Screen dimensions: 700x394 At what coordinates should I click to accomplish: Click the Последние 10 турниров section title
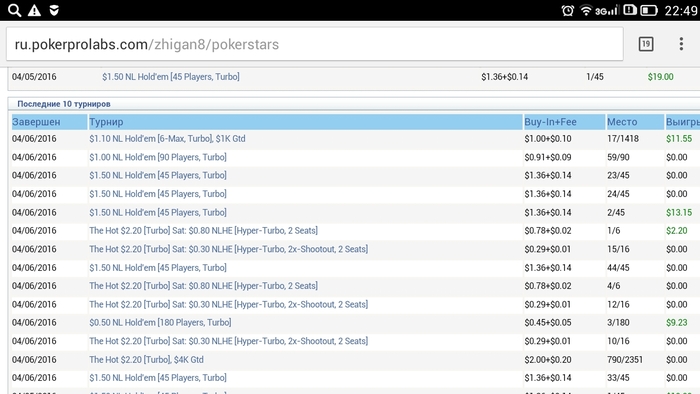[x=64, y=104]
